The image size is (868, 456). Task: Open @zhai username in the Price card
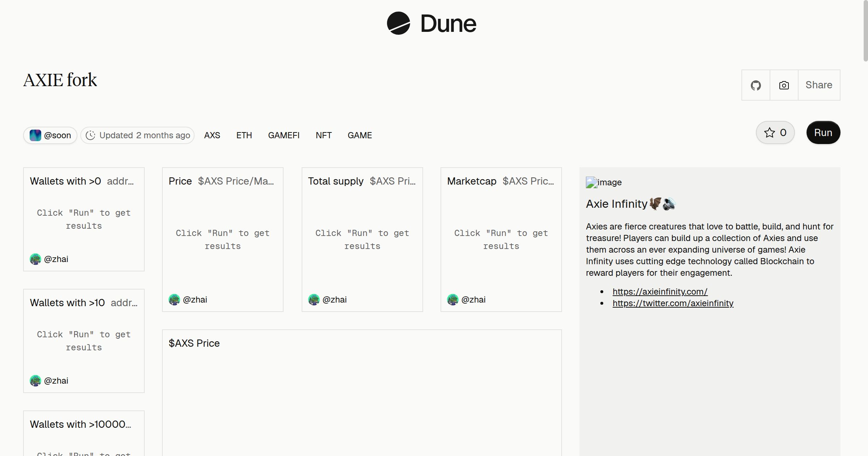pyautogui.click(x=195, y=300)
